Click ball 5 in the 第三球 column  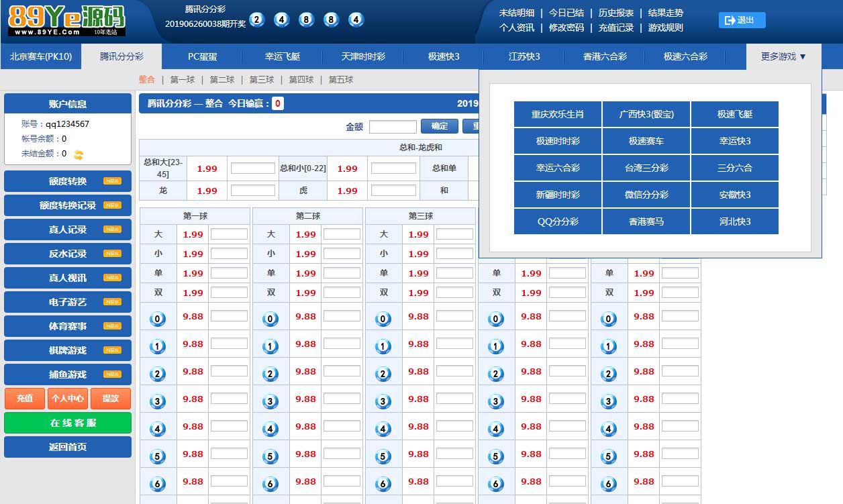tap(383, 456)
